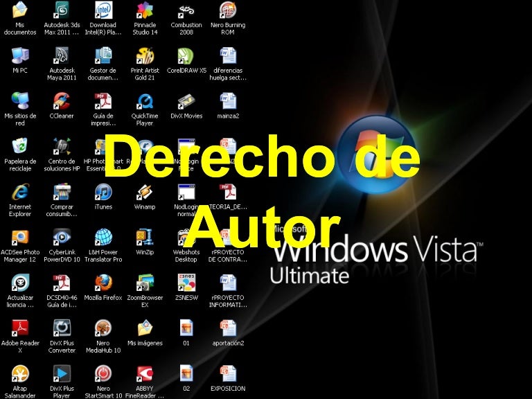Launch L&H Power Translator Pro
This screenshot has height=399, width=532.
tap(103, 238)
